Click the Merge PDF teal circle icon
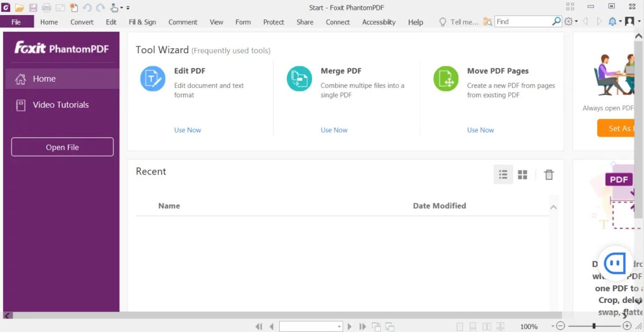644x332 pixels. pyautogui.click(x=299, y=79)
